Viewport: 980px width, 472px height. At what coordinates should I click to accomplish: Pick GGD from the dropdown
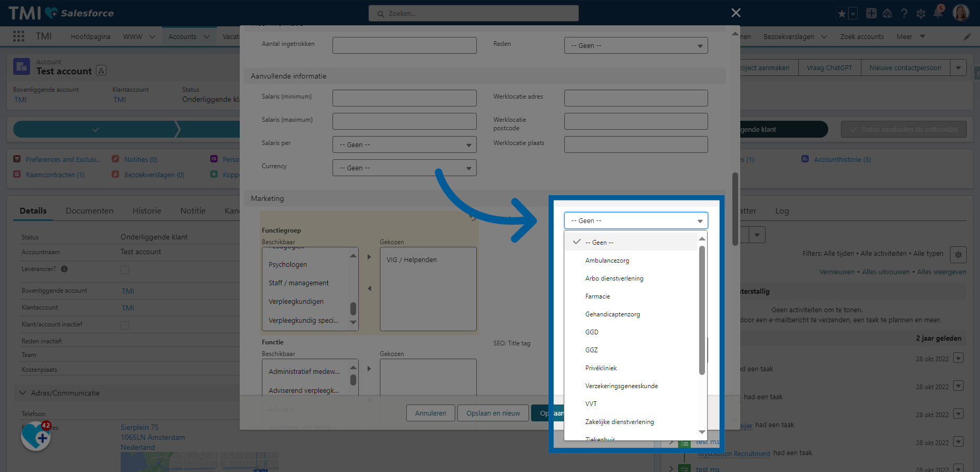[x=631, y=332]
